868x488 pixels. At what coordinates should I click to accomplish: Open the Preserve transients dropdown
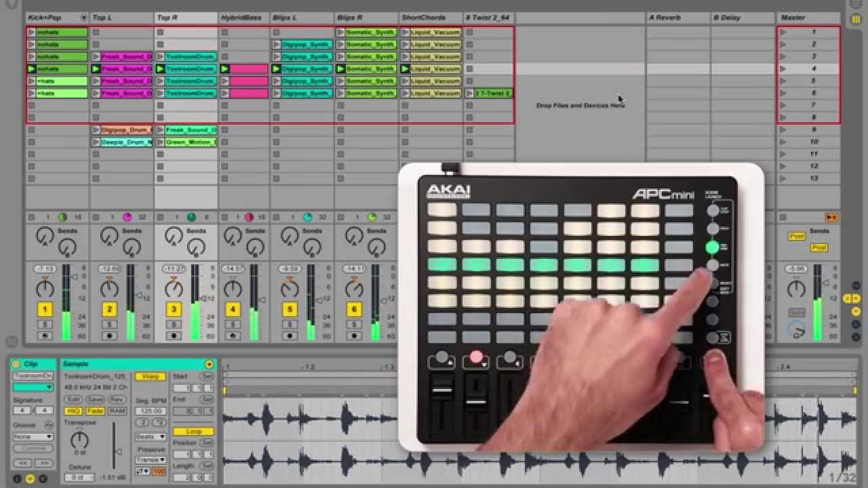point(150,460)
